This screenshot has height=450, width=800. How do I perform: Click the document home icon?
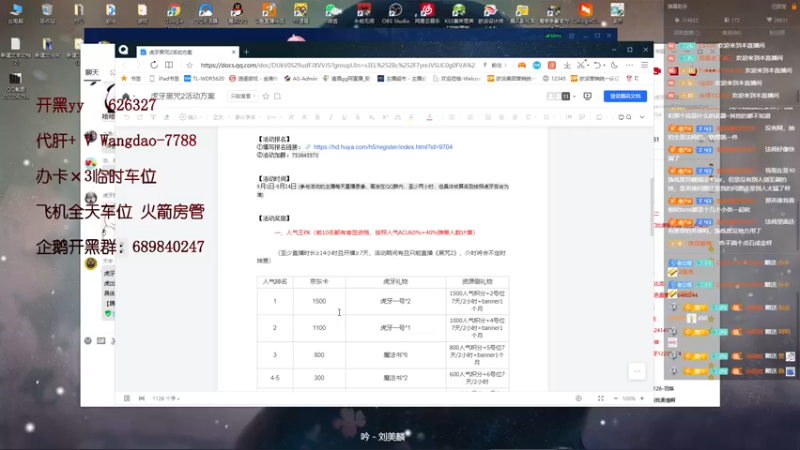126,96
